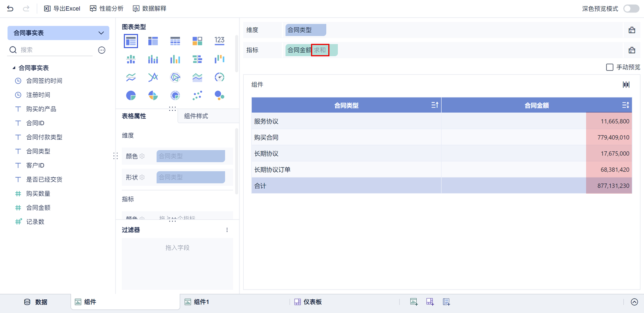This screenshot has width=644, height=313.
Task: Open the more options circle next to search
Action: tap(102, 50)
